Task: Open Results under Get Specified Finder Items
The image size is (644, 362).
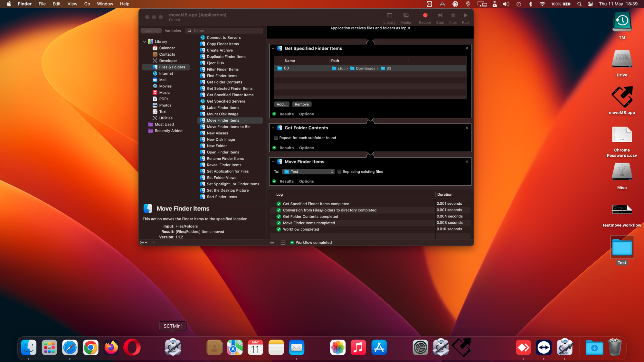Action: coord(287,114)
